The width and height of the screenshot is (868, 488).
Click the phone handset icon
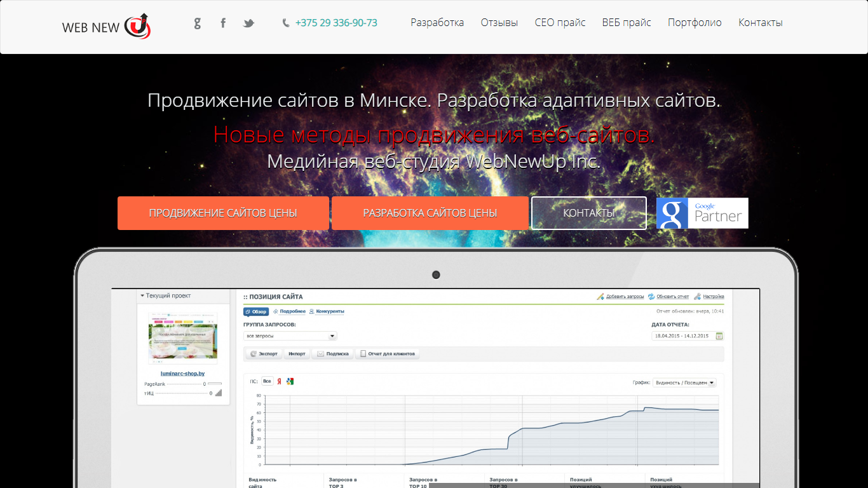[x=286, y=23]
